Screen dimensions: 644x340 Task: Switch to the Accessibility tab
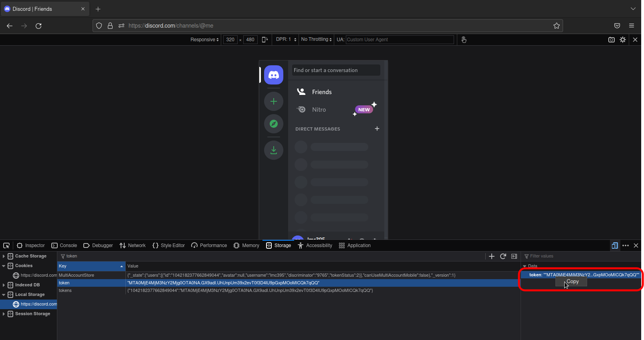click(x=315, y=245)
